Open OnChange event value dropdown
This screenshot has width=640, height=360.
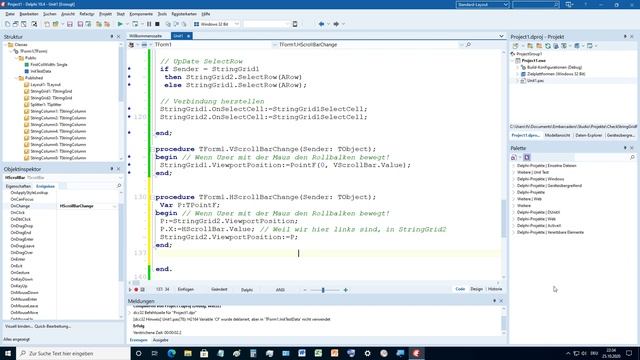tap(114, 206)
